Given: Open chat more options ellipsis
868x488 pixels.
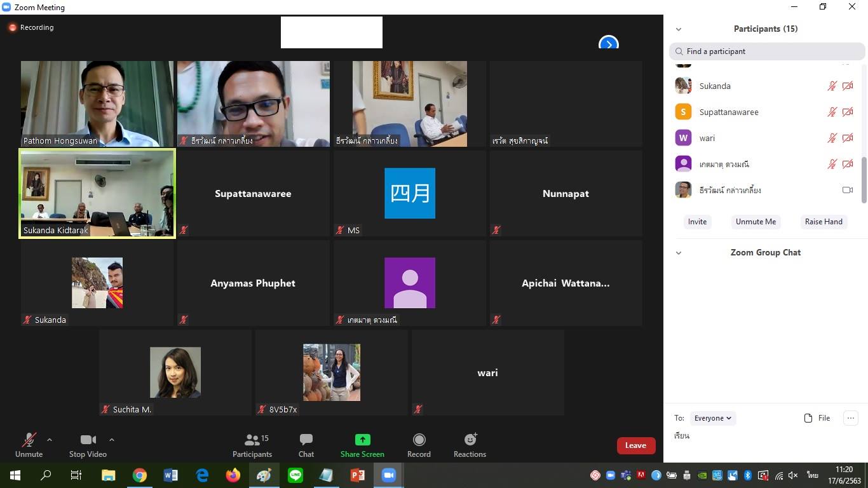Looking at the screenshot, I should coord(850,418).
